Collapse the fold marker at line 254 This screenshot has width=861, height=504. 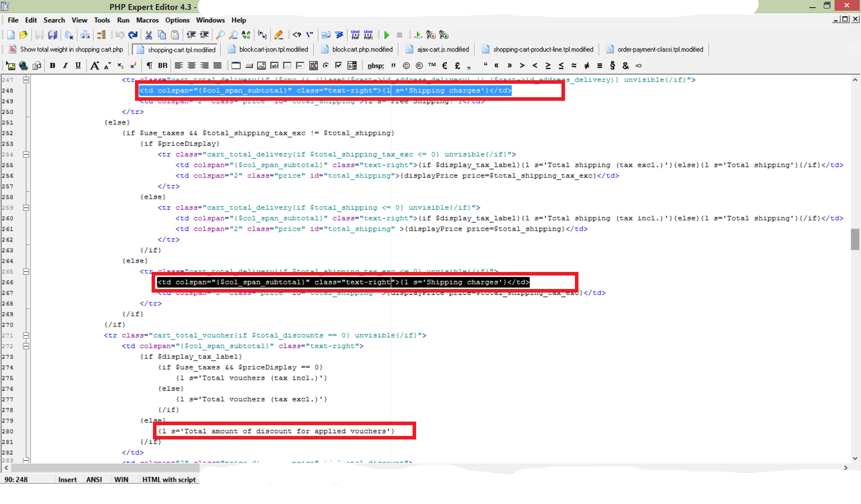click(x=26, y=155)
